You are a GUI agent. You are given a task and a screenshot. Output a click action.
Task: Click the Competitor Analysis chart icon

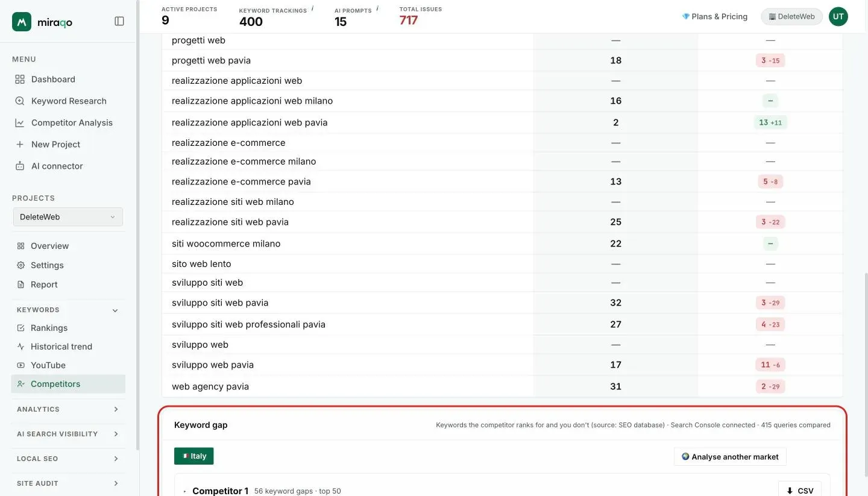(20, 122)
